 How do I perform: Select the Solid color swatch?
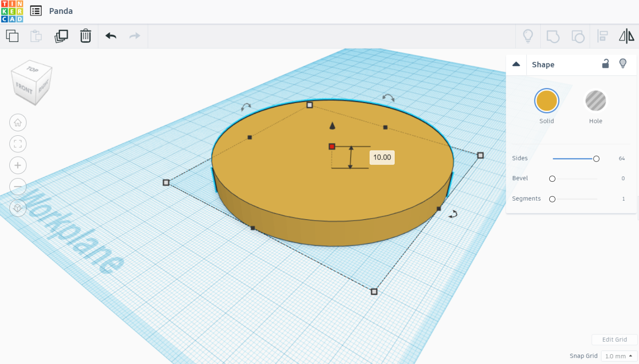pyautogui.click(x=547, y=100)
